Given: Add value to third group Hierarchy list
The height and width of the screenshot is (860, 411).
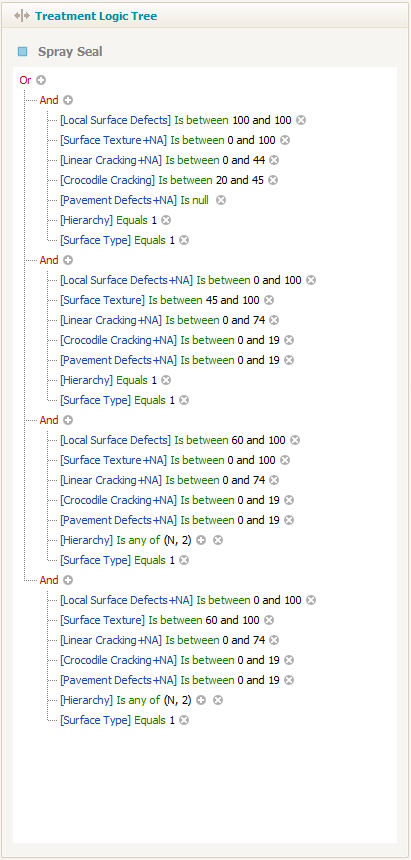Looking at the screenshot, I should [201, 540].
